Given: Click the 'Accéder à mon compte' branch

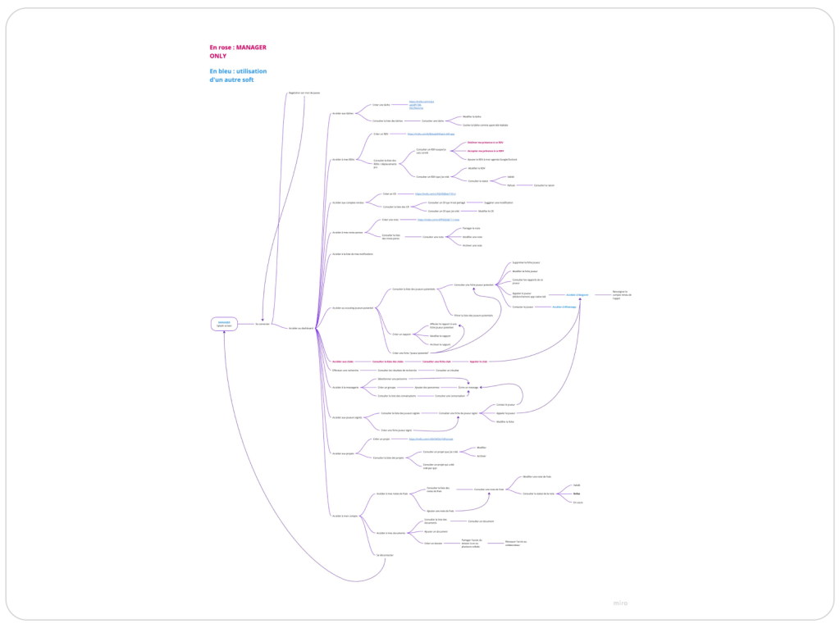Looking at the screenshot, I should click(345, 516).
